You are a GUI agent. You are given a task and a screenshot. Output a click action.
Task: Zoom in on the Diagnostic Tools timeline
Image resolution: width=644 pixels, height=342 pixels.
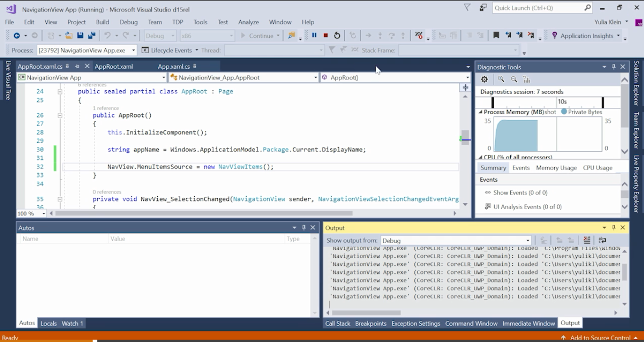(501, 79)
